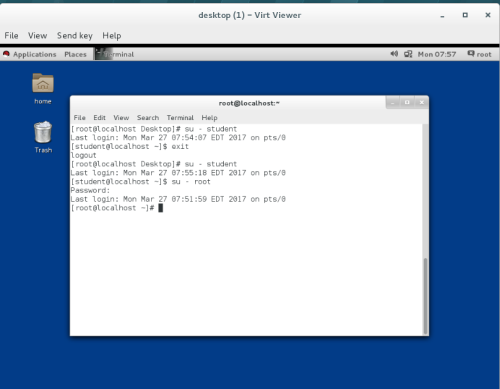Click the 'Last login' line showing 07:54:07
Viewport: 500px width, 389px height.
178,138
